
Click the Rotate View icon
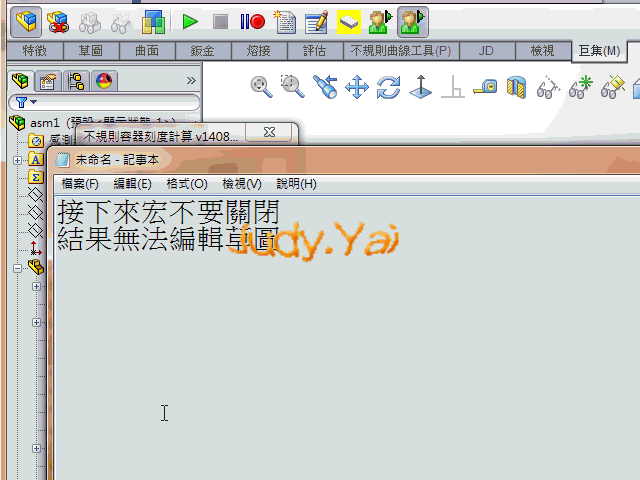pyautogui.click(x=389, y=87)
